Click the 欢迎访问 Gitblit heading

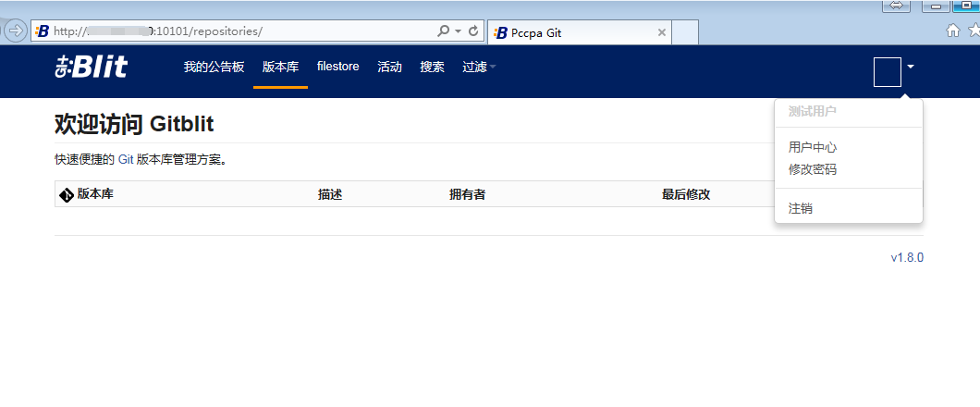134,125
